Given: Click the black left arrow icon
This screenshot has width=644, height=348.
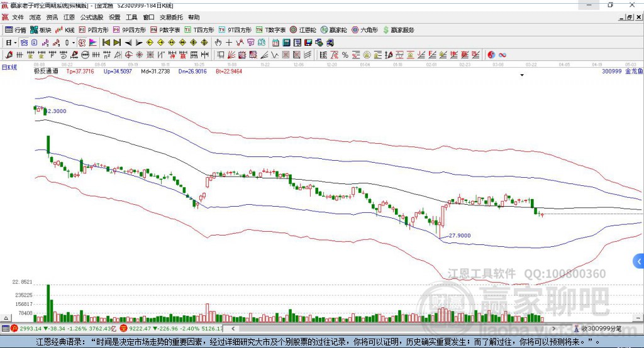Looking at the screenshot, I should pyautogui.click(x=128, y=43).
